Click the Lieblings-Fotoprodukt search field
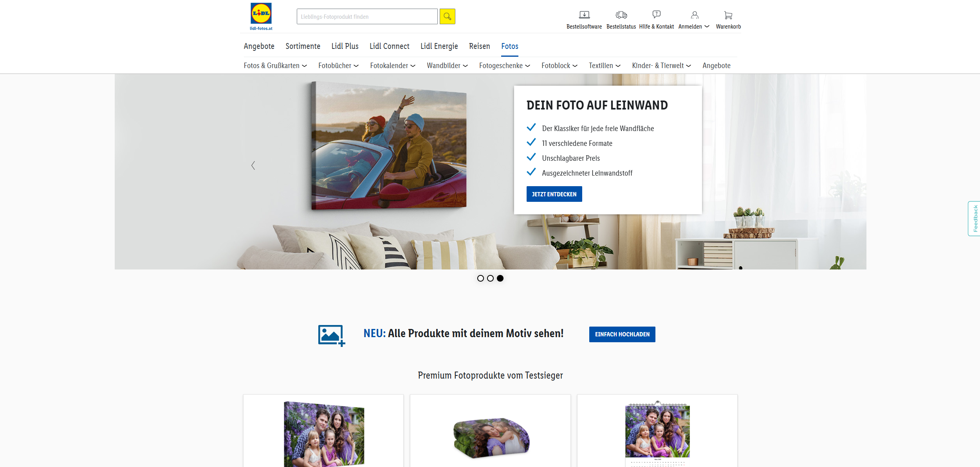Image resolution: width=980 pixels, height=467 pixels. pyautogui.click(x=367, y=16)
